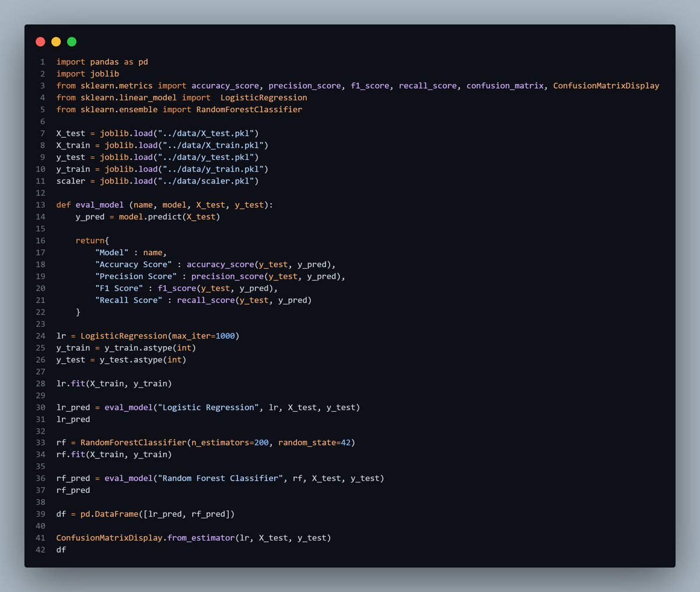Click the lone "rf_pred" on line 37
Viewport: 700px width, 592px height.
tap(73, 490)
